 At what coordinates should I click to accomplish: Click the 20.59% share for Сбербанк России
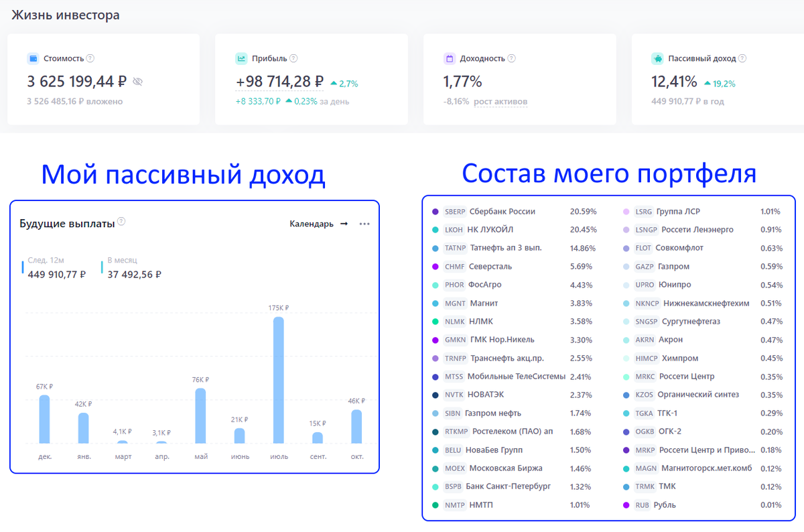pos(583,211)
